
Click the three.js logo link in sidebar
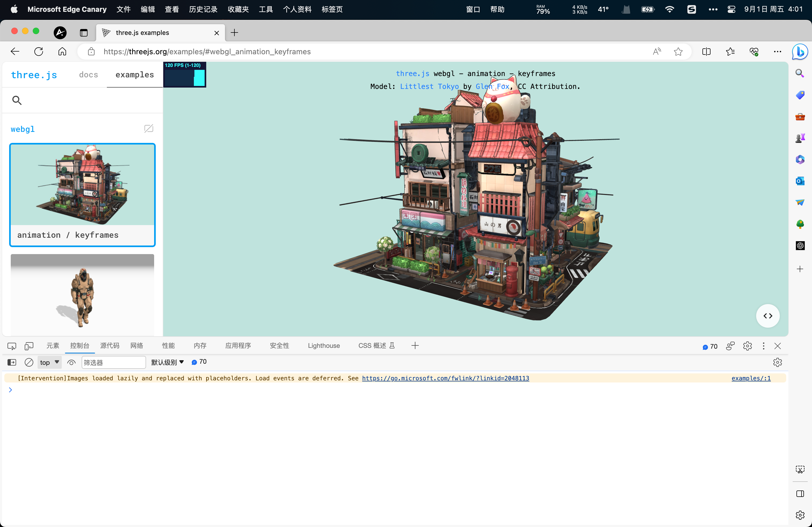(x=34, y=75)
